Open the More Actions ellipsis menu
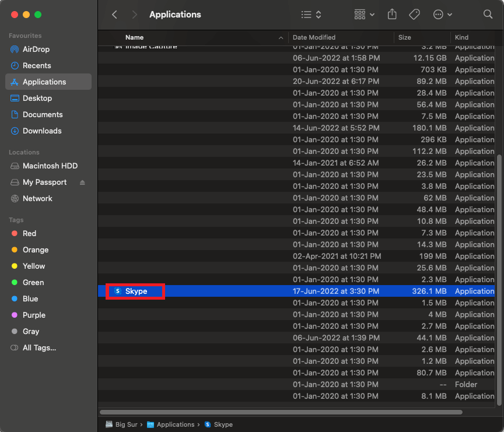This screenshot has width=504, height=432. 443,15
